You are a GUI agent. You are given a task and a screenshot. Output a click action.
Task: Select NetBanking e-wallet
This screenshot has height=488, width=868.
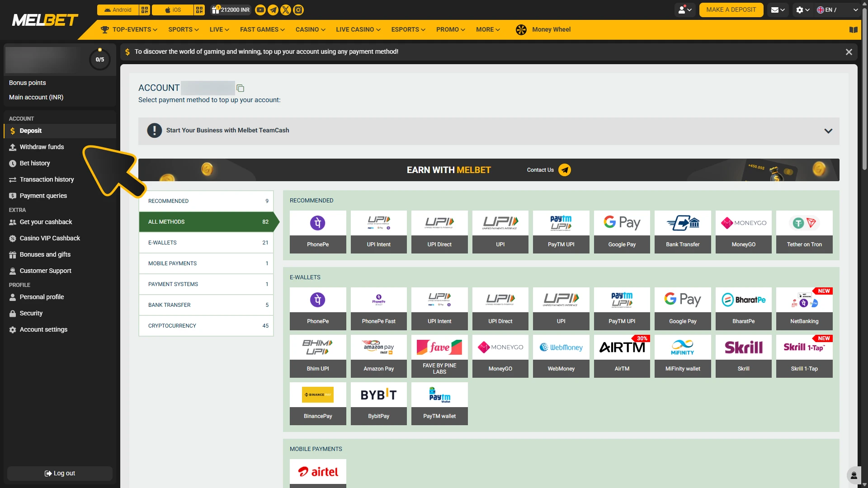coord(804,309)
